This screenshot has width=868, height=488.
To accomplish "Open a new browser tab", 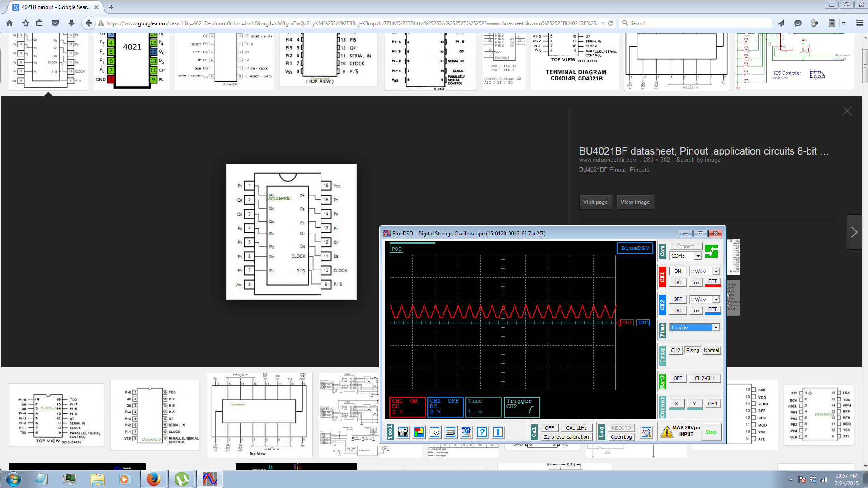I will [x=111, y=7].
